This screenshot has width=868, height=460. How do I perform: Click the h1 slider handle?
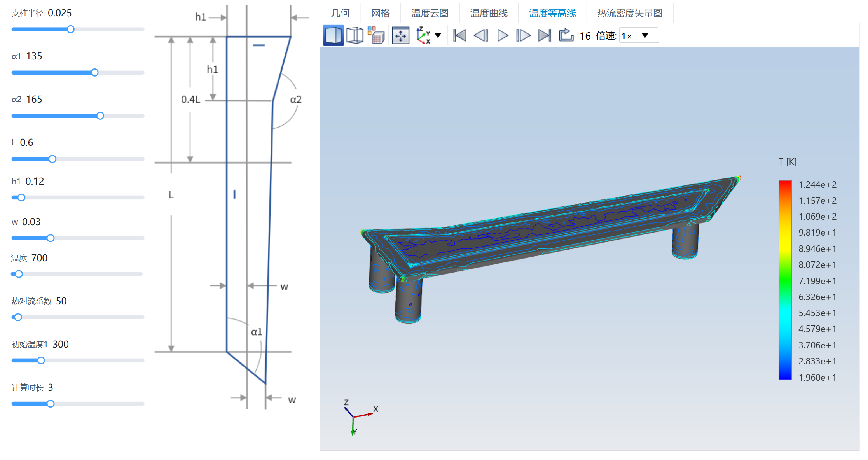click(x=21, y=198)
